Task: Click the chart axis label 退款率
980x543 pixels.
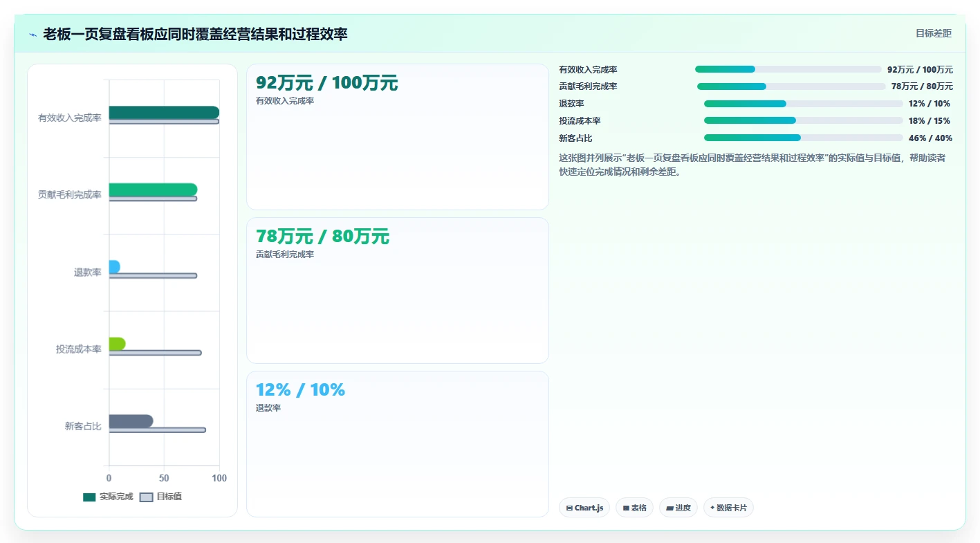Action: click(x=88, y=273)
